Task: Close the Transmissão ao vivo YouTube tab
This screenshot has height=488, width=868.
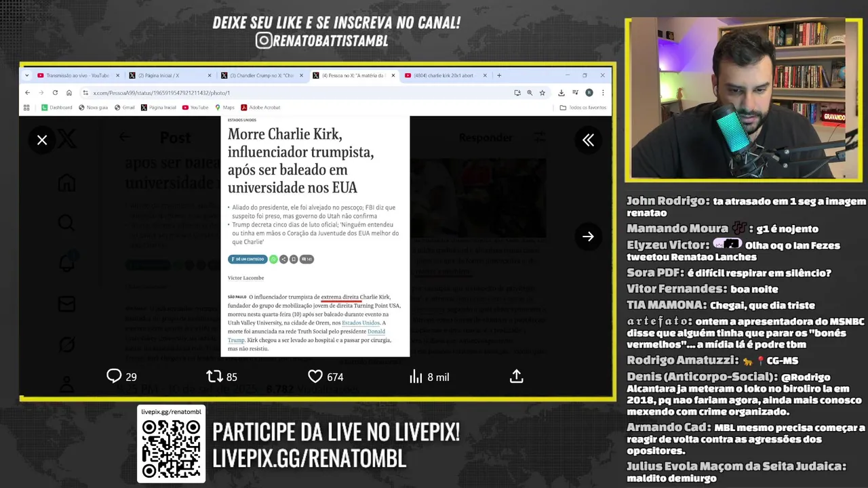Action: click(x=117, y=75)
